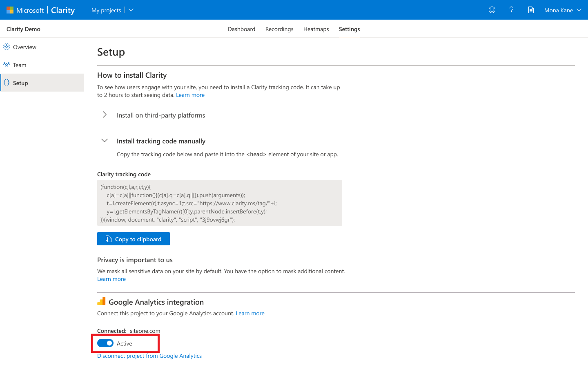This screenshot has width=588, height=368.
Task: Open Learn more under privacy section
Action: (111, 279)
